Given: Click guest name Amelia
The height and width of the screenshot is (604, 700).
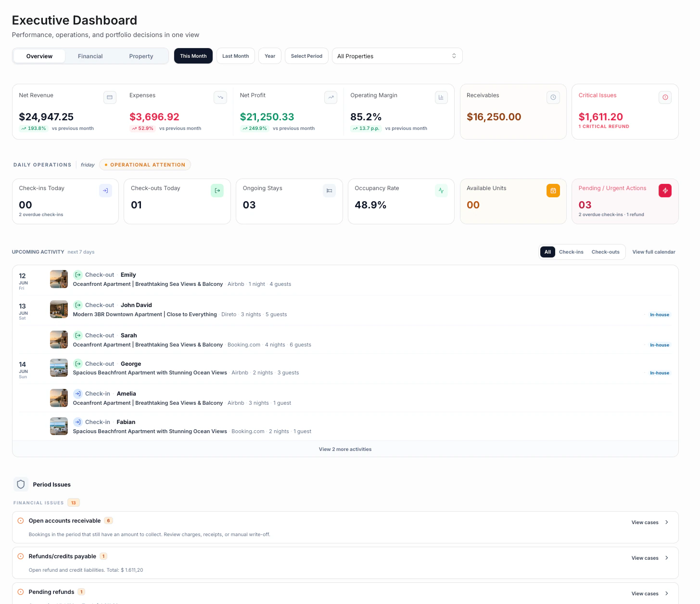Looking at the screenshot, I should (127, 394).
